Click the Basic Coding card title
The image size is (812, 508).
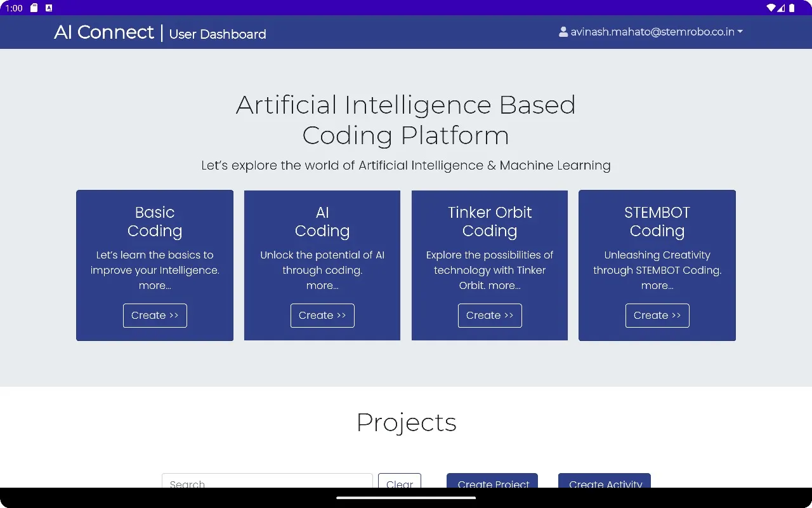pos(155,222)
